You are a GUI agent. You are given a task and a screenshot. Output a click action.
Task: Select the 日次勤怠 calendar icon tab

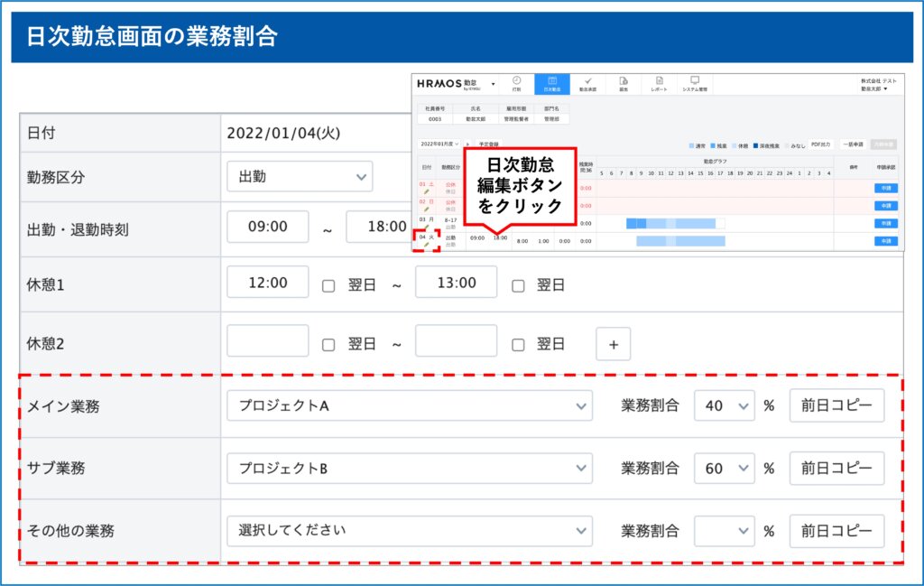coord(551,84)
